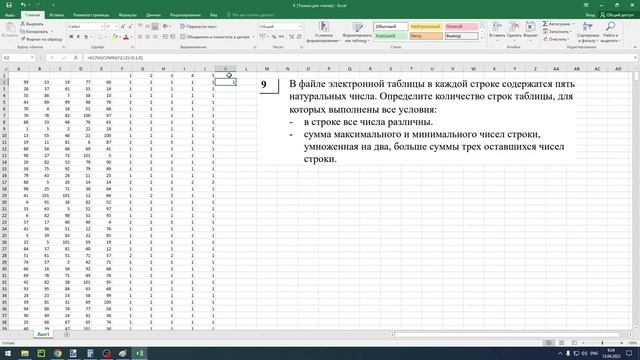Apply red font color
The height and width of the screenshot is (360, 640).
126,37
